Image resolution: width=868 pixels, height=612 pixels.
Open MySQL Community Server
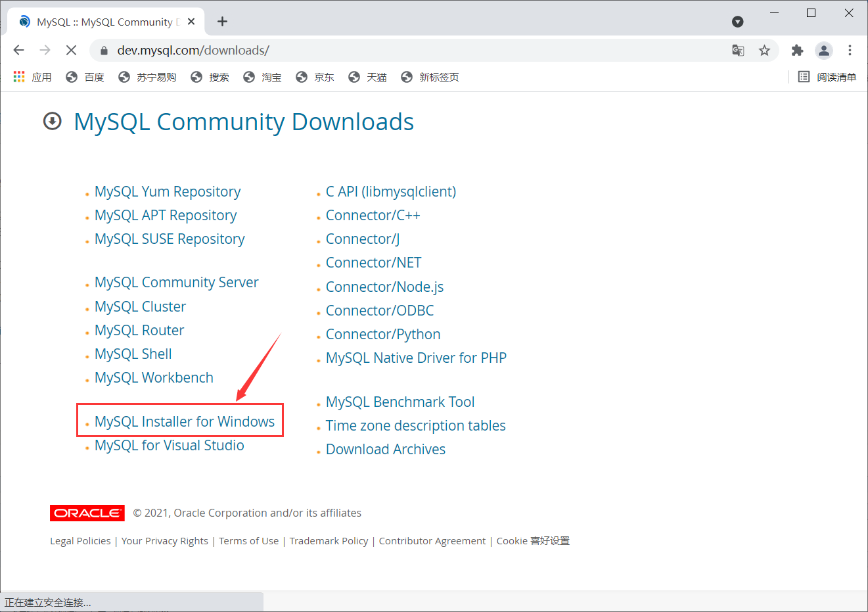tap(177, 282)
